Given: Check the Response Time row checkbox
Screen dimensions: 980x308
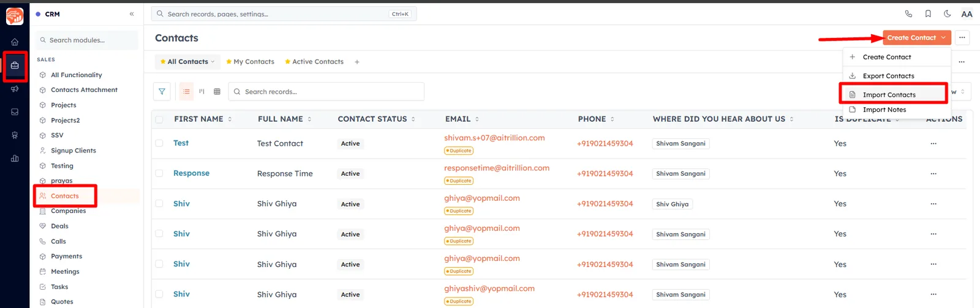Looking at the screenshot, I should click(159, 173).
